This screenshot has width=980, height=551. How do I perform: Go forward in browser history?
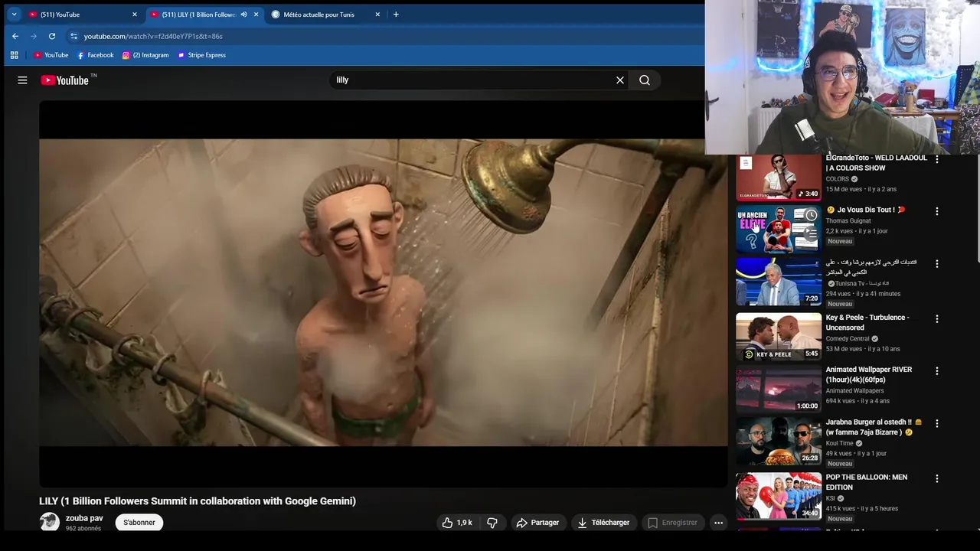click(x=34, y=36)
